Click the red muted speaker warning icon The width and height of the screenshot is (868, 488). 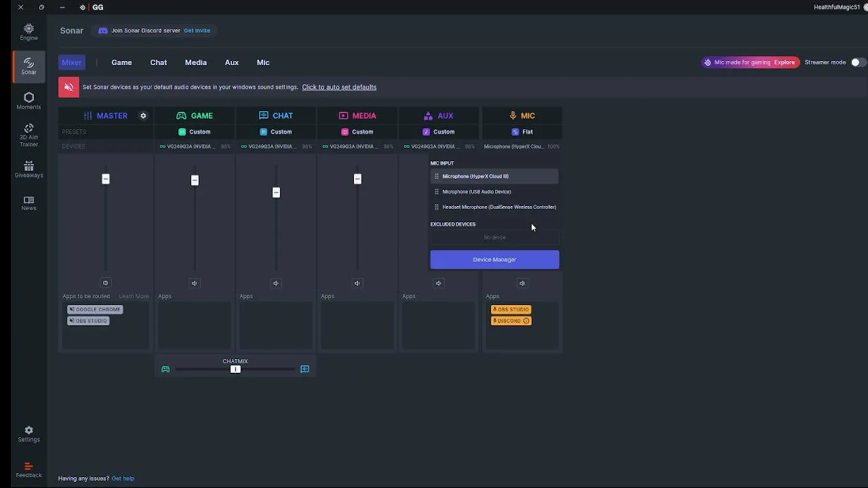click(x=68, y=87)
